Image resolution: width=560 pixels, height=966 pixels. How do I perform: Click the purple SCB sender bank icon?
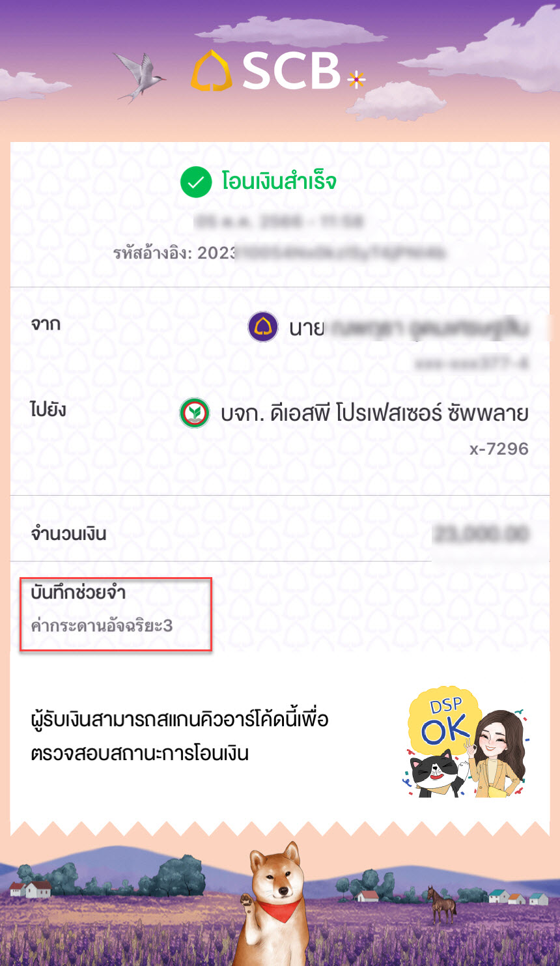263,327
